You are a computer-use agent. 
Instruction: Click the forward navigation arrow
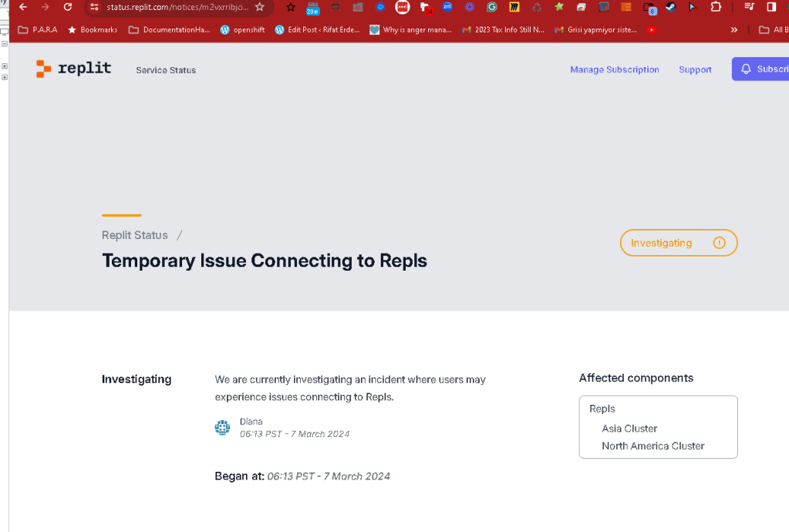point(46,7)
